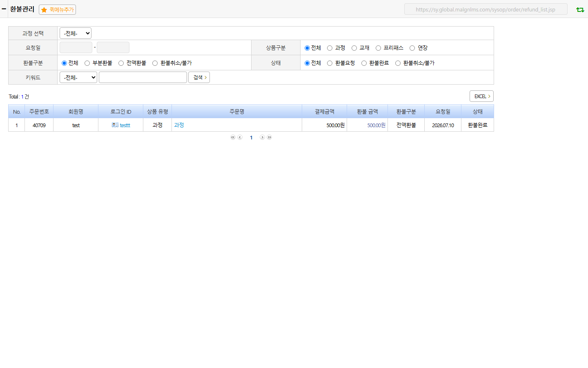The height and width of the screenshot is (368, 588).
Task: Select 상품구분 연장 radio button
Action: click(x=412, y=48)
